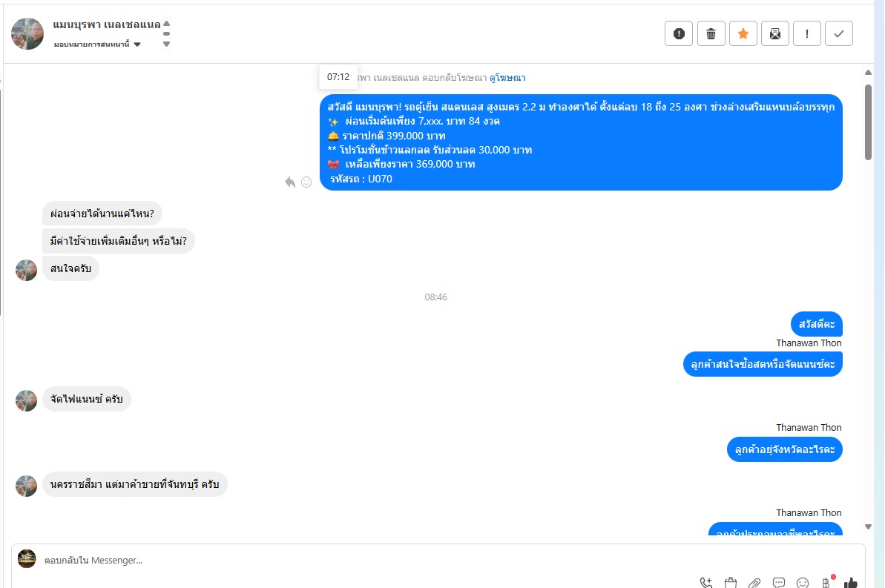Send a thumbs-up like
Screen dimensions: 885x588
point(851,582)
